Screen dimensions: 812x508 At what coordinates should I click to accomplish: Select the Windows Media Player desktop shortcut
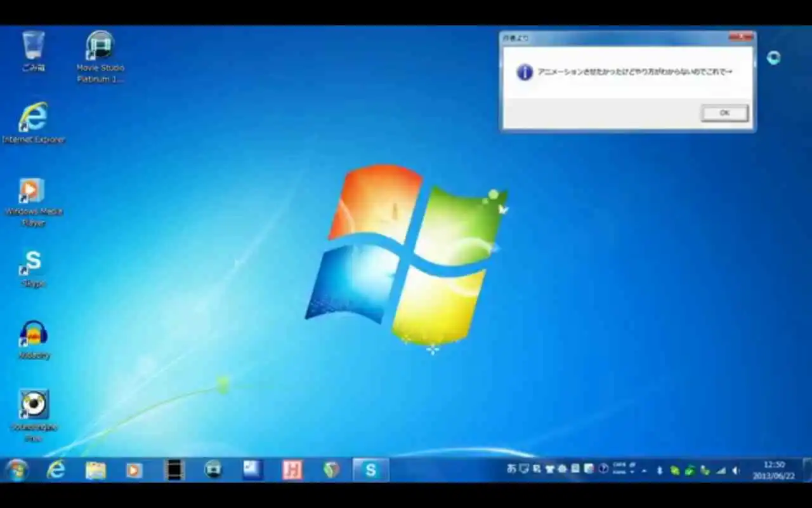point(34,202)
